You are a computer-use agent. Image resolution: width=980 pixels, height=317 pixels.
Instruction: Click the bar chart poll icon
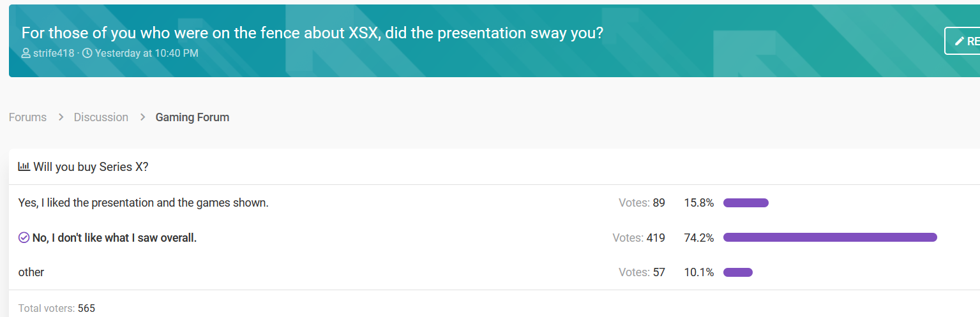(x=24, y=167)
